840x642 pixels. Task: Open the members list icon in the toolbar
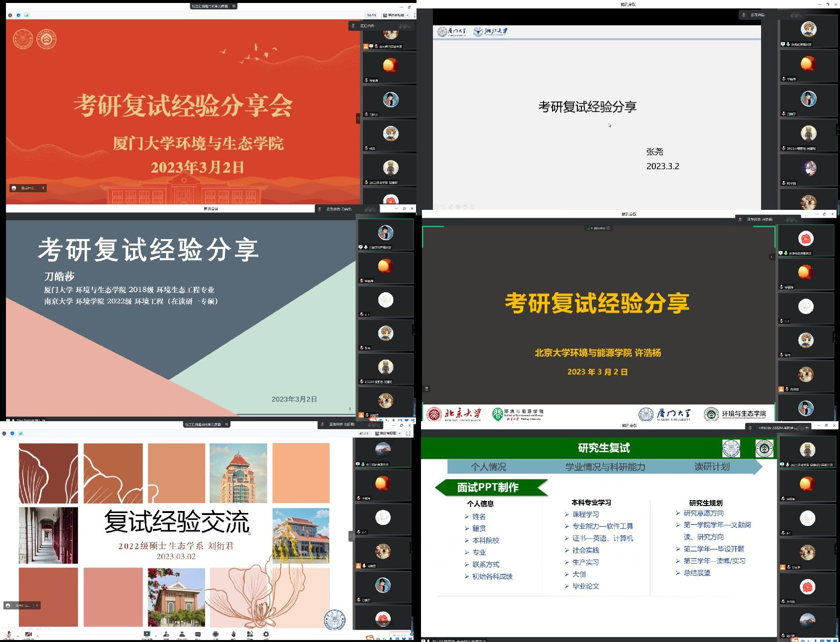point(182,634)
